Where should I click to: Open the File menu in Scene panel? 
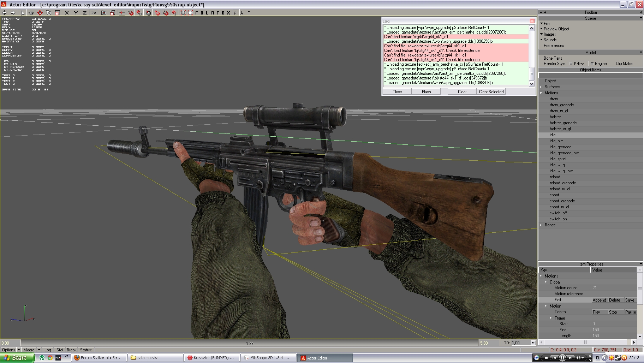click(x=546, y=24)
